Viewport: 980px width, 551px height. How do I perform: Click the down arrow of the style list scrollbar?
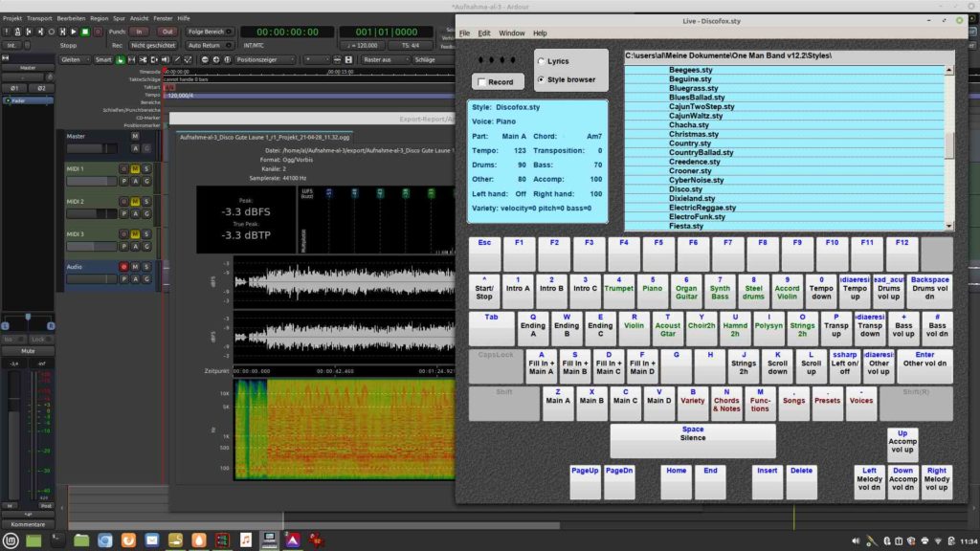949,226
